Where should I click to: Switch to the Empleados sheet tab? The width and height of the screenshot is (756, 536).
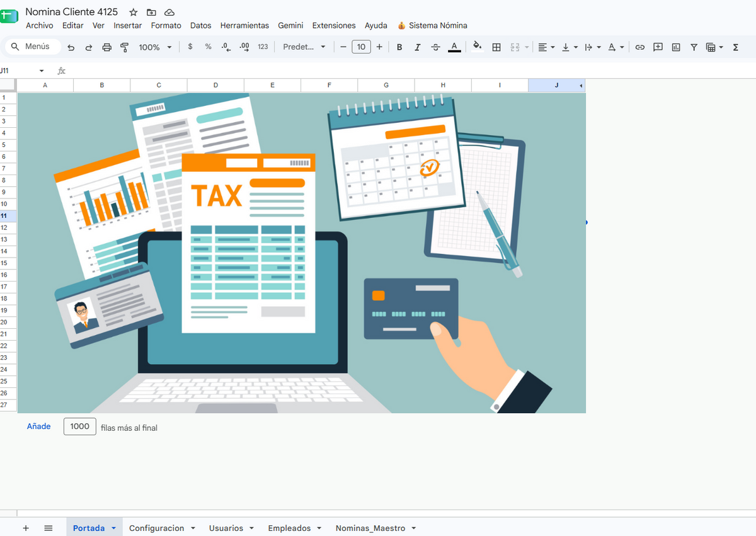tap(289, 528)
